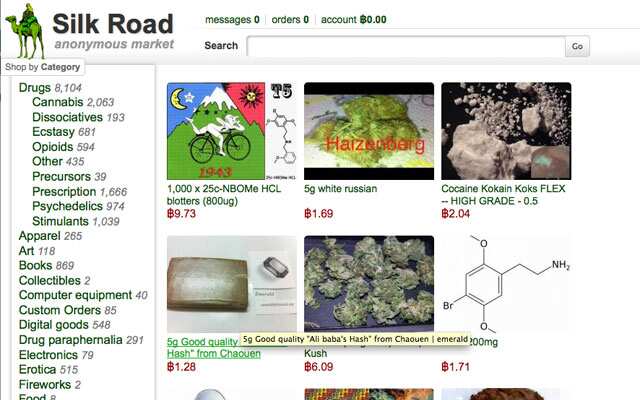
Task: Select the Shop by Category tab
Action: [x=42, y=67]
